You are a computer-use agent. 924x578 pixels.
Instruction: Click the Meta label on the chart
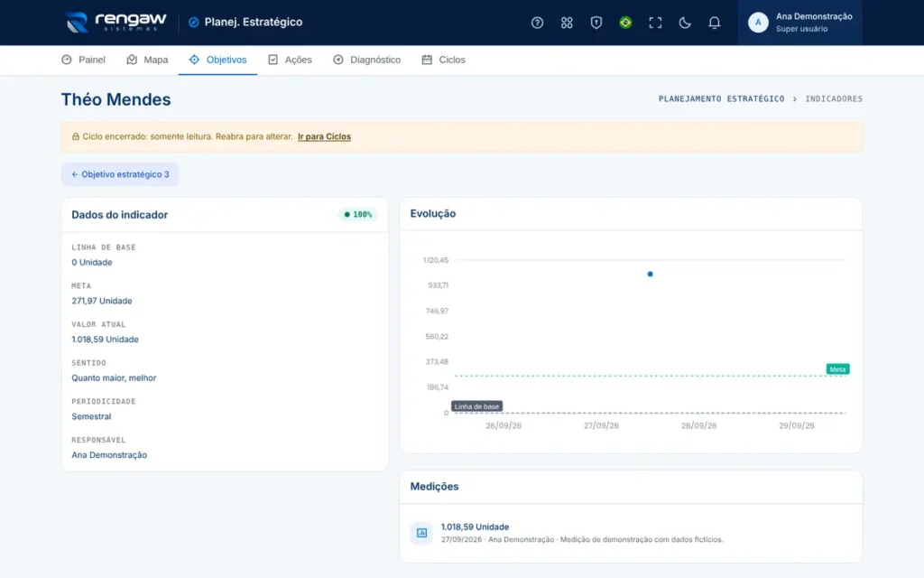[x=837, y=369]
